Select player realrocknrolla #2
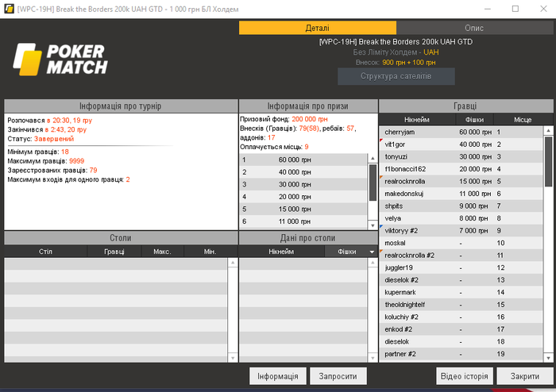This screenshot has width=556, height=392. tap(461, 256)
